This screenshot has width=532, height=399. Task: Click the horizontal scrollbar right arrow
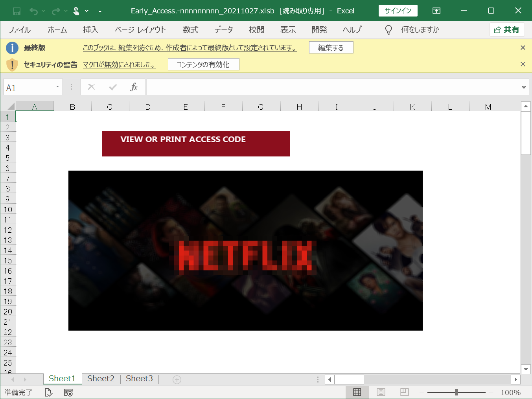pyautogui.click(x=515, y=379)
